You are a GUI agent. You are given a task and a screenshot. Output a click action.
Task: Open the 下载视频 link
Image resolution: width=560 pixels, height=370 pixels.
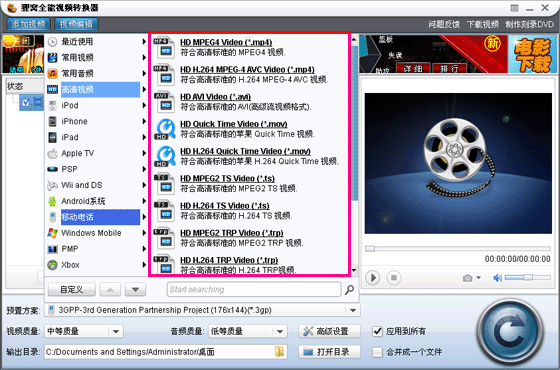coord(482,24)
